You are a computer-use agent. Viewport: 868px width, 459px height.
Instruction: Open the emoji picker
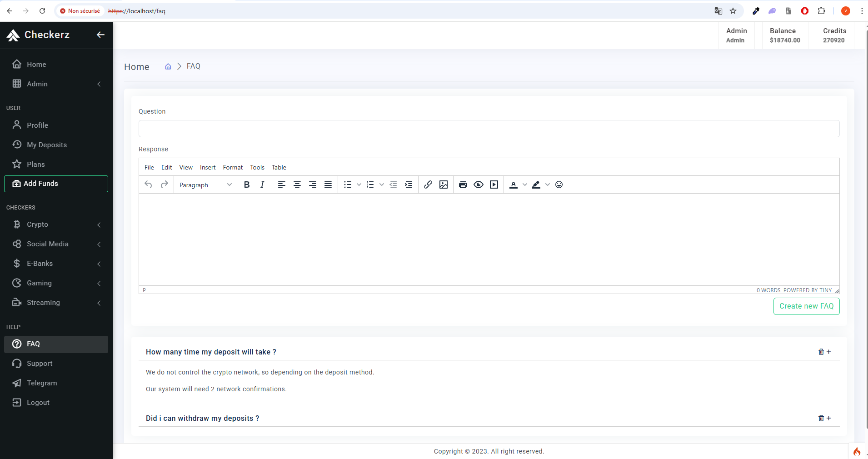tap(559, 185)
